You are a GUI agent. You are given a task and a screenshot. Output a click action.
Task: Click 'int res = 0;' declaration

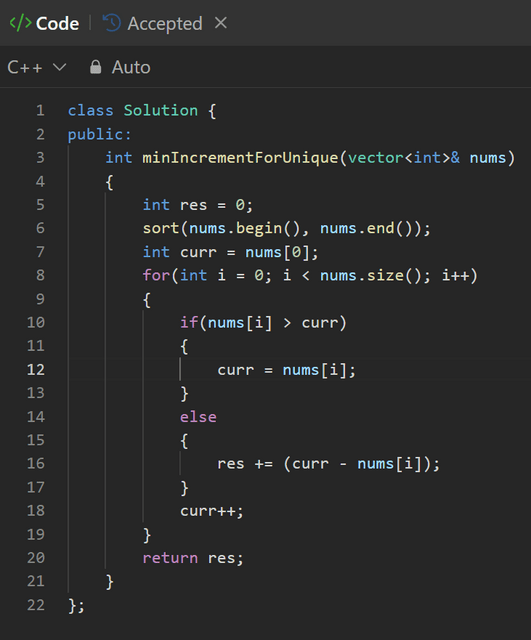[x=198, y=205]
